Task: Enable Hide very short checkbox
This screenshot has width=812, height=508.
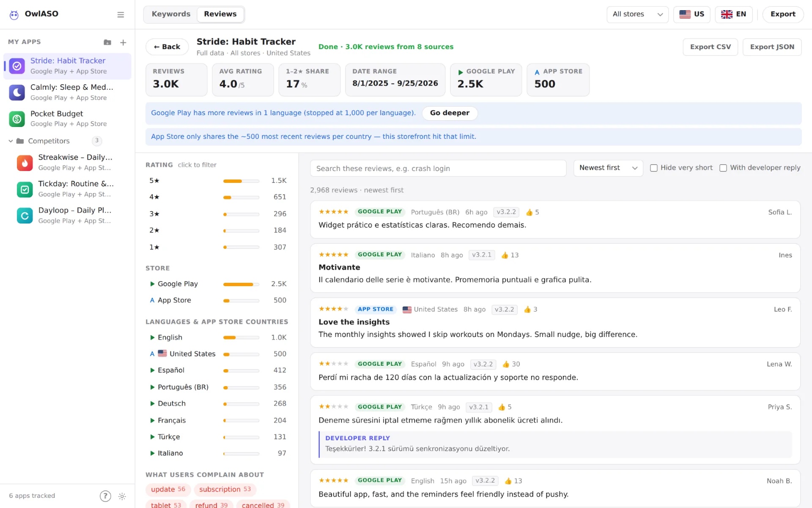Action: pyautogui.click(x=654, y=168)
